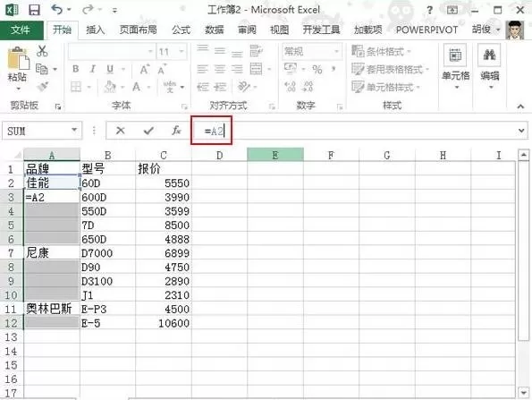Click vertical scrollbar down arrow
The height and width of the screenshot is (400, 532).
click(524, 392)
